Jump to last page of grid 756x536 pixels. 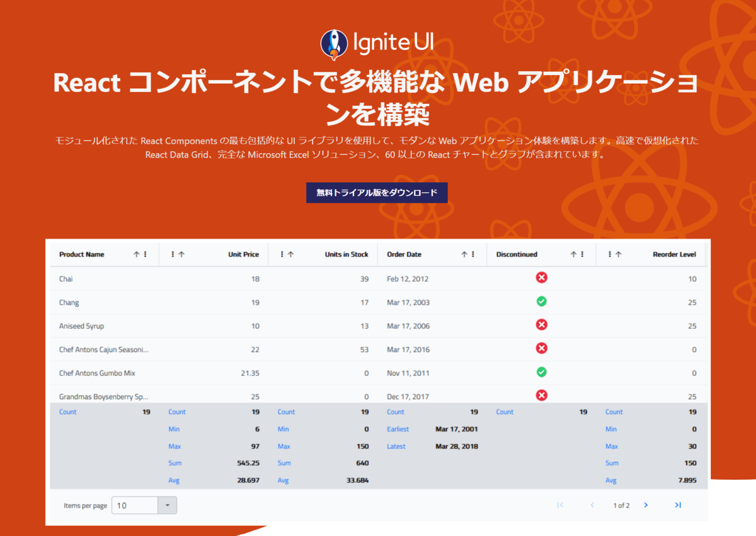coord(678,505)
